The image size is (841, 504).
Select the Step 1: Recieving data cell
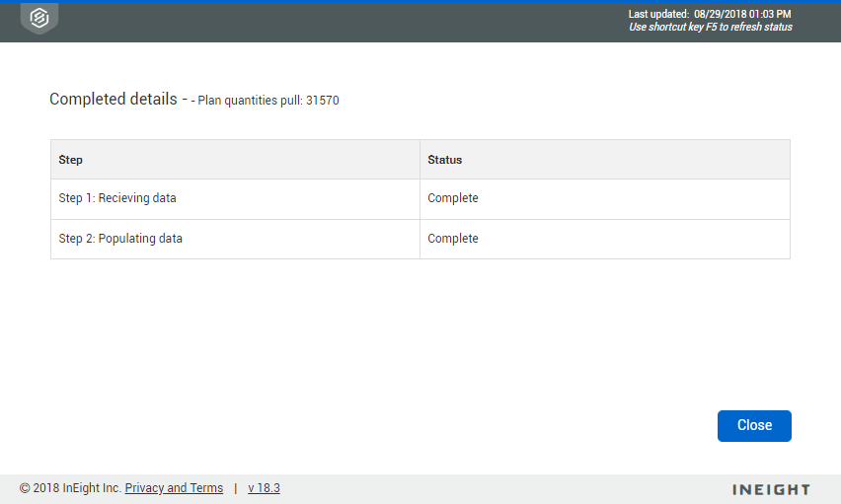pos(117,198)
